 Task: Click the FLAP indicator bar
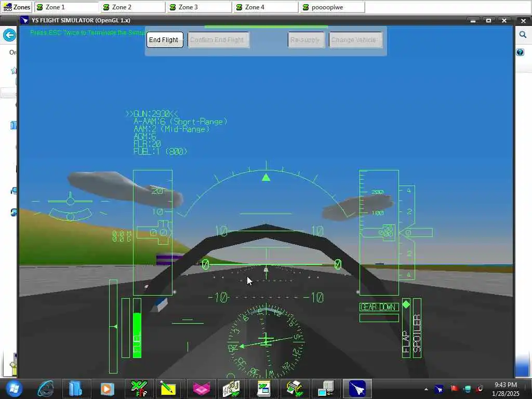[406, 328]
